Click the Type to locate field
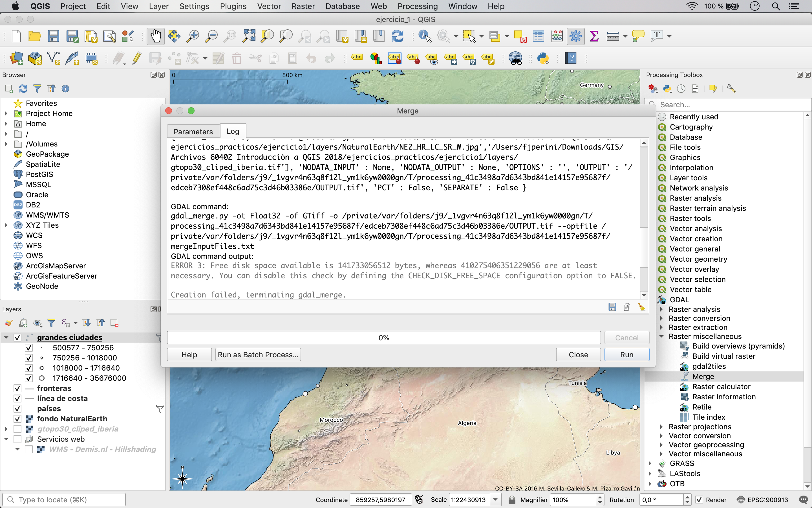This screenshot has height=508, width=812. point(64,500)
